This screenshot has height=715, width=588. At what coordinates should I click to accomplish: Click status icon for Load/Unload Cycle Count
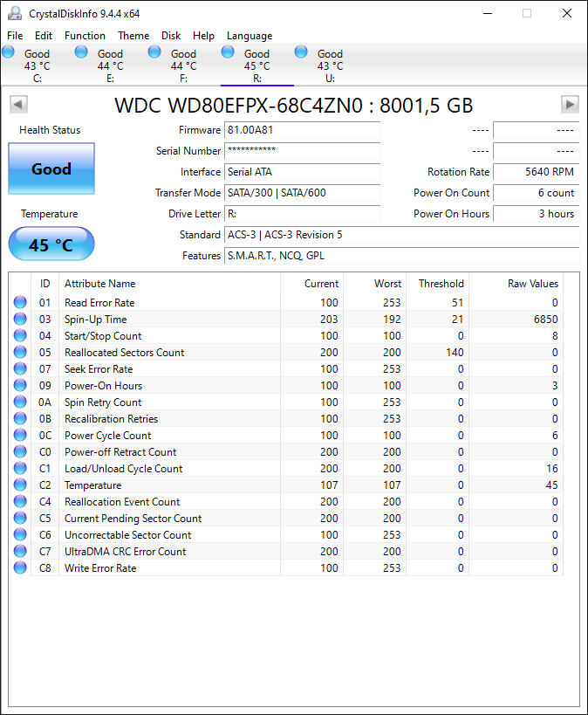(20, 468)
